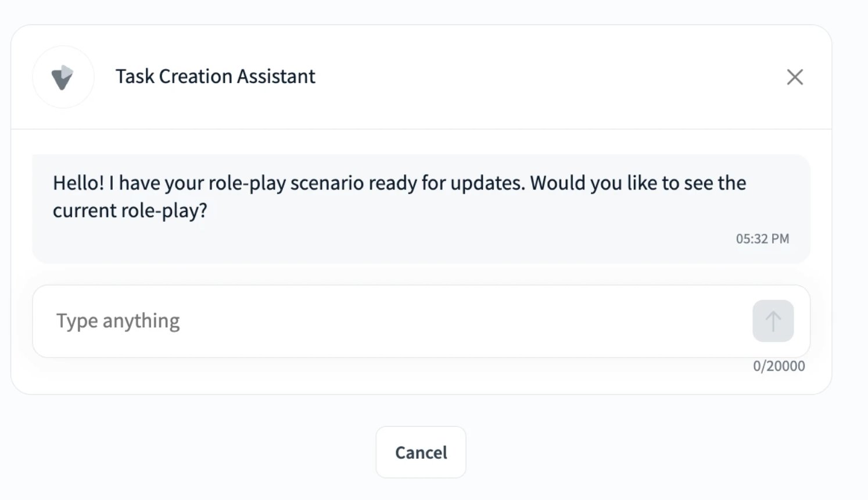
Task: Click the 0/20000 character counter
Action: pos(779,366)
